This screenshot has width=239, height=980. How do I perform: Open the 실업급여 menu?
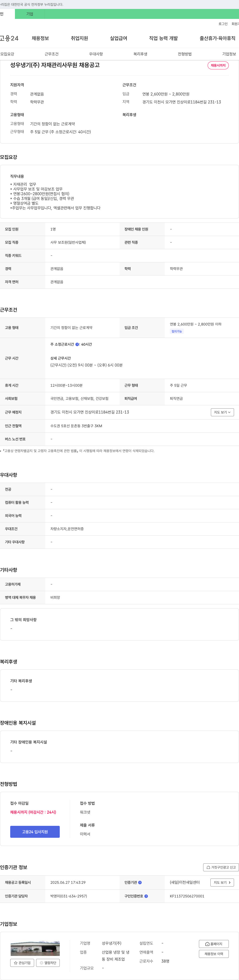pos(119,39)
